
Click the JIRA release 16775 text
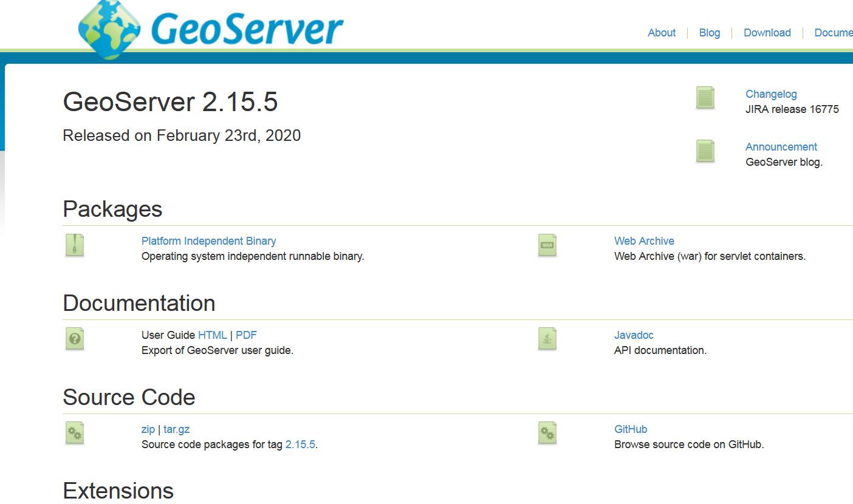tap(792, 109)
